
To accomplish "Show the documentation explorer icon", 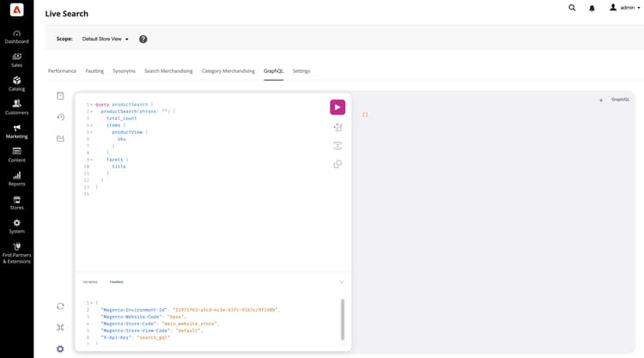I will coord(60,95).
